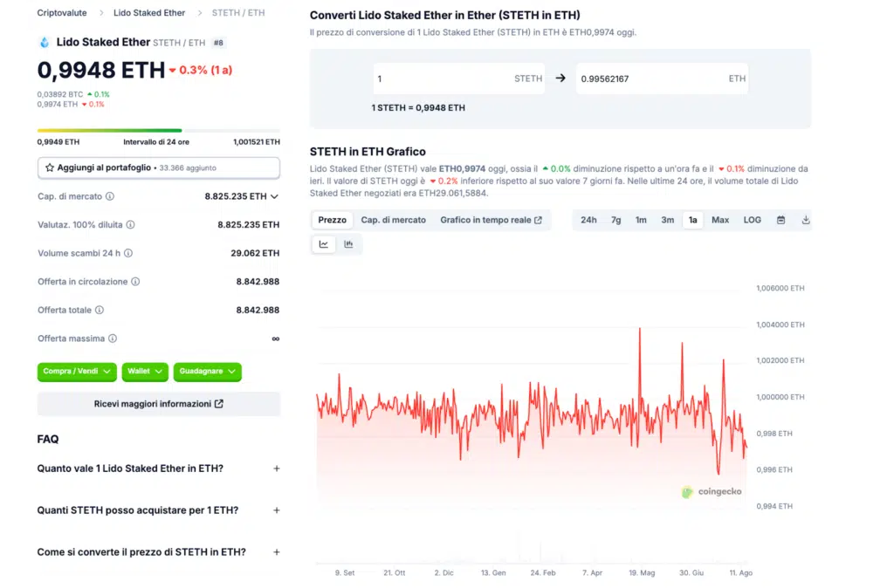Image resolution: width=894 pixels, height=588 pixels.
Task: Select the line chart view icon
Action: tap(324, 244)
